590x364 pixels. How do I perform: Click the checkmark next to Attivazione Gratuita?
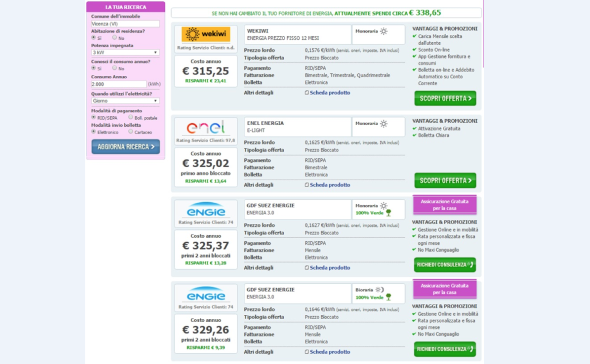[414, 128]
